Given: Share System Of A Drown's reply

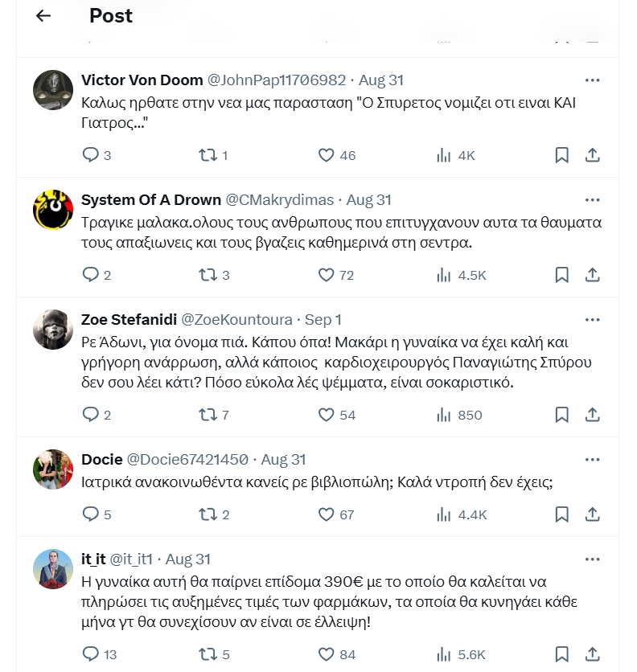Looking at the screenshot, I should [x=592, y=275].
